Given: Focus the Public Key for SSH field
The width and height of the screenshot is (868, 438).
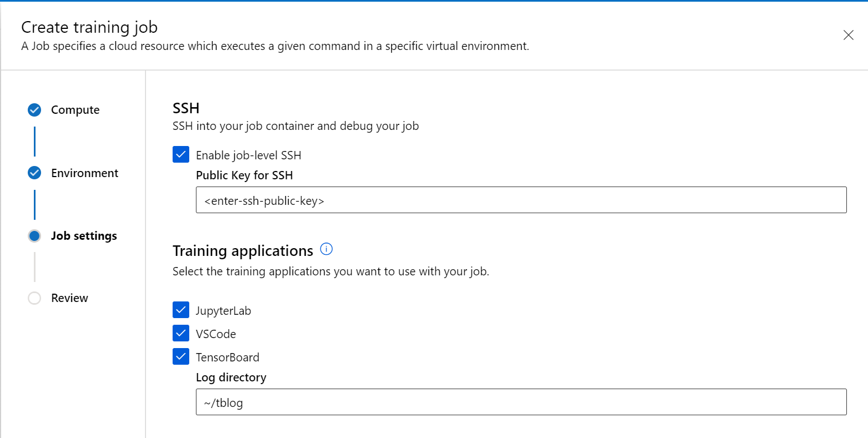Looking at the screenshot, I should pyautogui.click(x=521, y=200).
